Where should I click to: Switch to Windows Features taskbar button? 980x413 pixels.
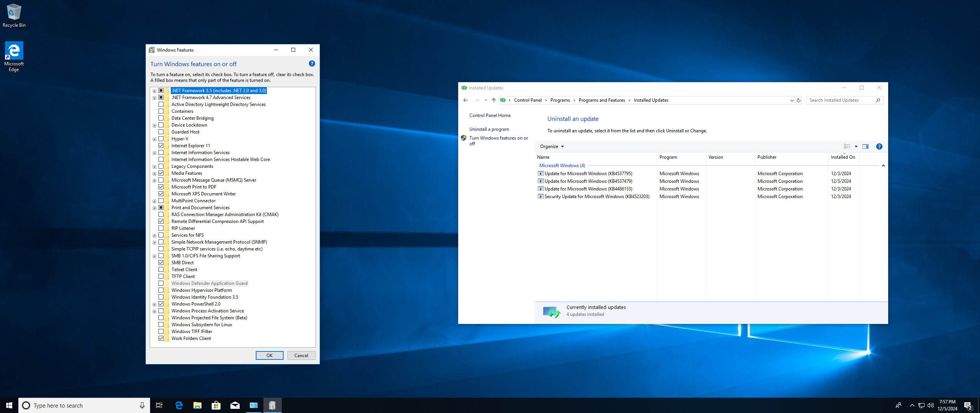[273, 405]
